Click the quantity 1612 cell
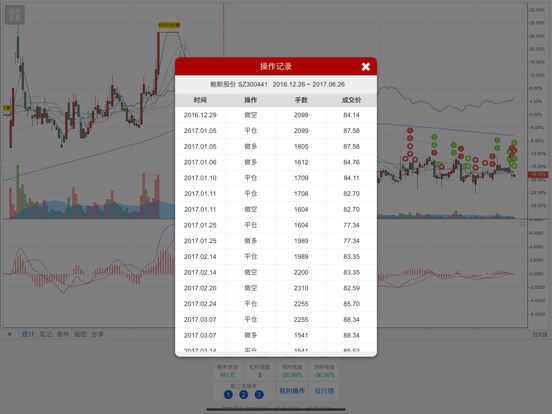 [301, 162]
